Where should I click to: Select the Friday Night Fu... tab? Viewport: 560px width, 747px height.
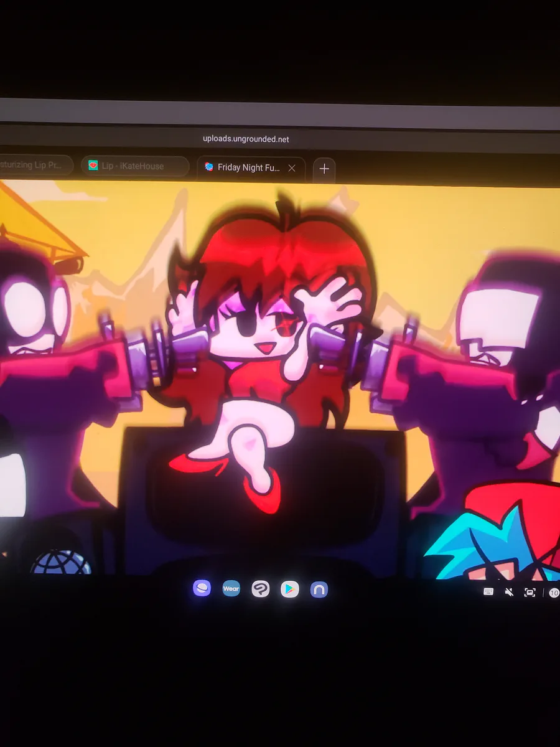(x=251, y=167)
